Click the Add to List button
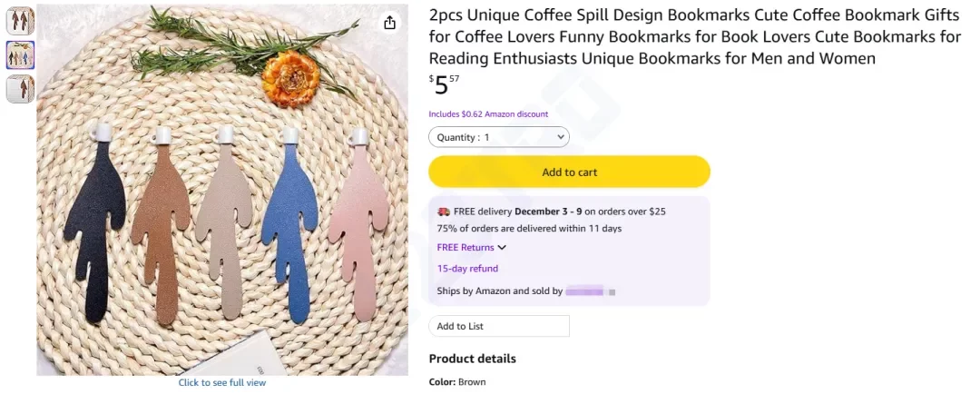Screen dimensions: 980x394 pyautogui.click(x=498, y=326)
